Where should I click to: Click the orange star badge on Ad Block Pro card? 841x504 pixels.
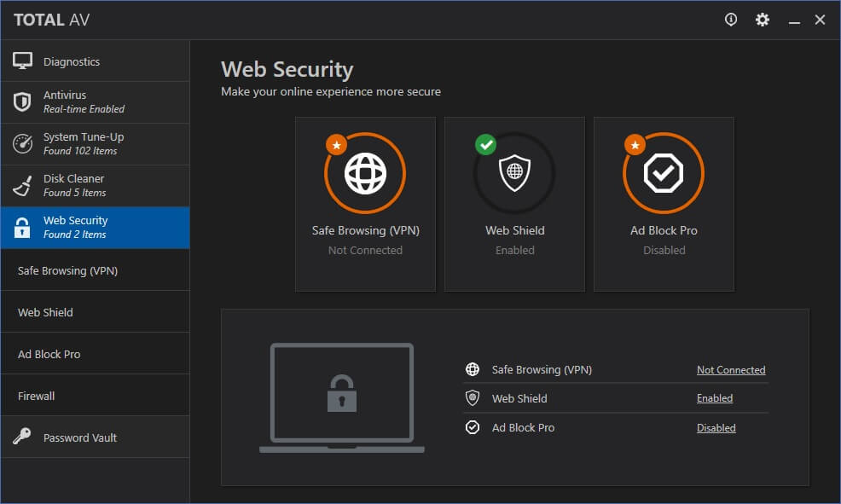pos(635,145)
